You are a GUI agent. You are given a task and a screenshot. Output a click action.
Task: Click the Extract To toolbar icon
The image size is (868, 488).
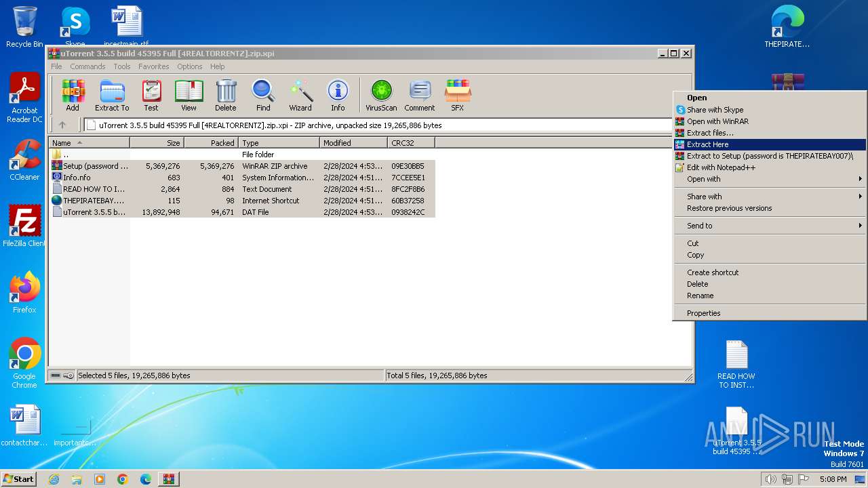[112, 95]
